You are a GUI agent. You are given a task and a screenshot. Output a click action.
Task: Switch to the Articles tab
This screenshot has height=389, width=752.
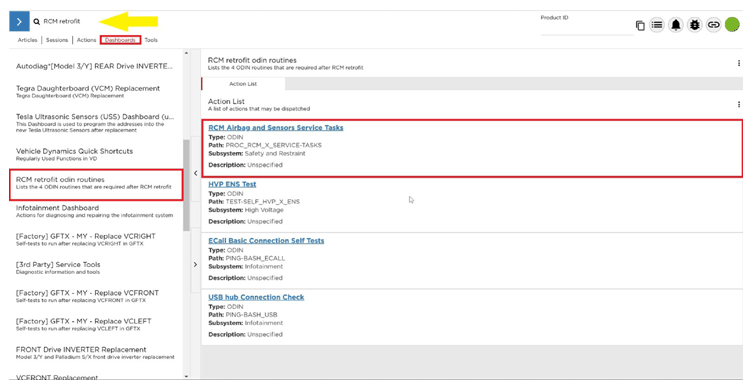pyautogui.click(x=27, y=40)
